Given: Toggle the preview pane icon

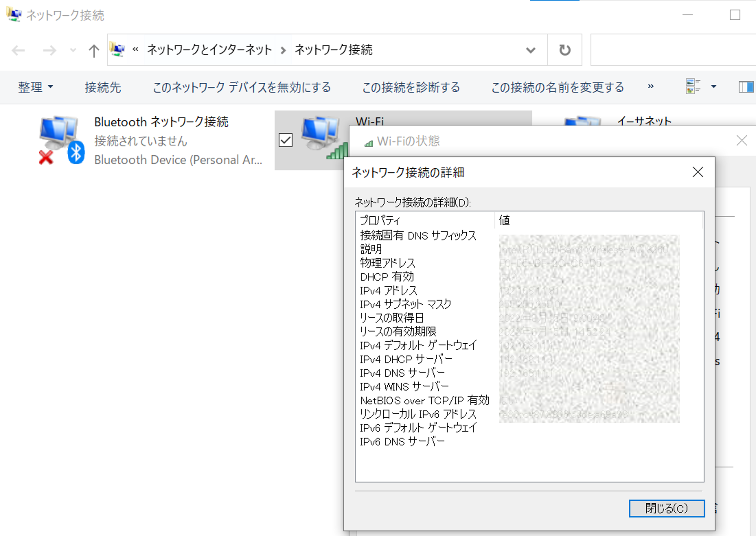Looking at the screenshot, I should tap(746, 87).
